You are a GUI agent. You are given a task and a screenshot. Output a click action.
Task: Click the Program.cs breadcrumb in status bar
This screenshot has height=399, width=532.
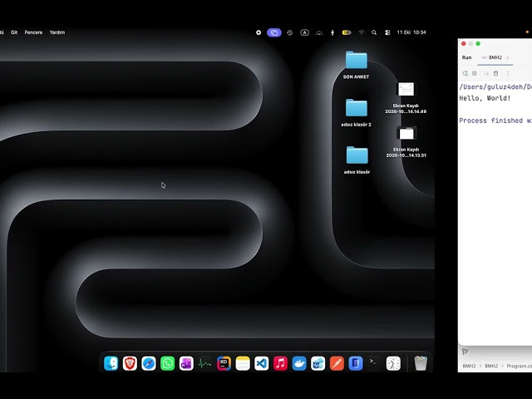pyautogui.click(x=519, y=366)
